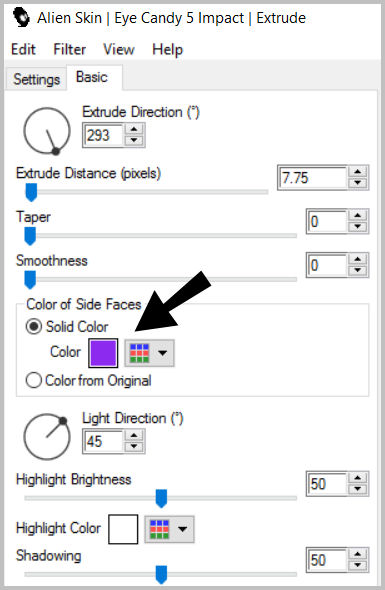Click the Alien Skin logo icon in title bar
The height and width of the screenshot is (590, 385).
tap(21, 17)
